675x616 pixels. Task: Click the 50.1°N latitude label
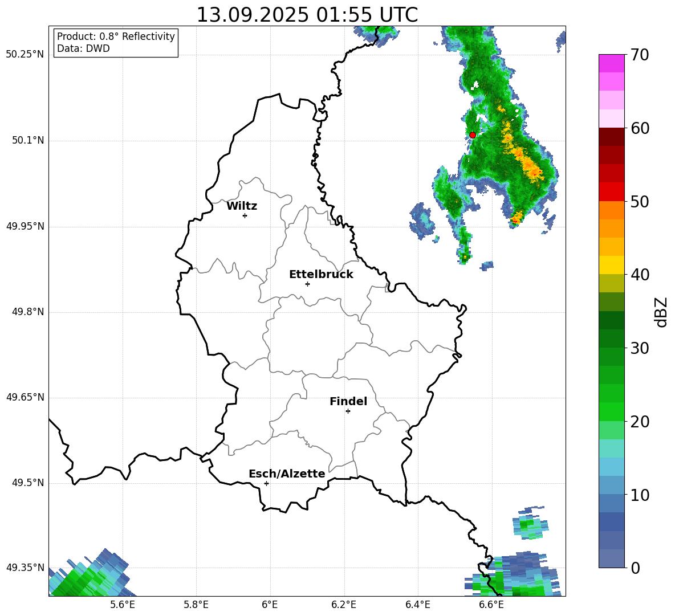click(28, 141)
